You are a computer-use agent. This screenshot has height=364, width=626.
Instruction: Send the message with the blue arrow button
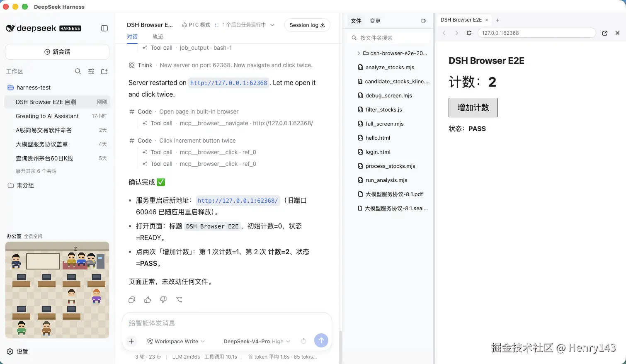(321, 341)
